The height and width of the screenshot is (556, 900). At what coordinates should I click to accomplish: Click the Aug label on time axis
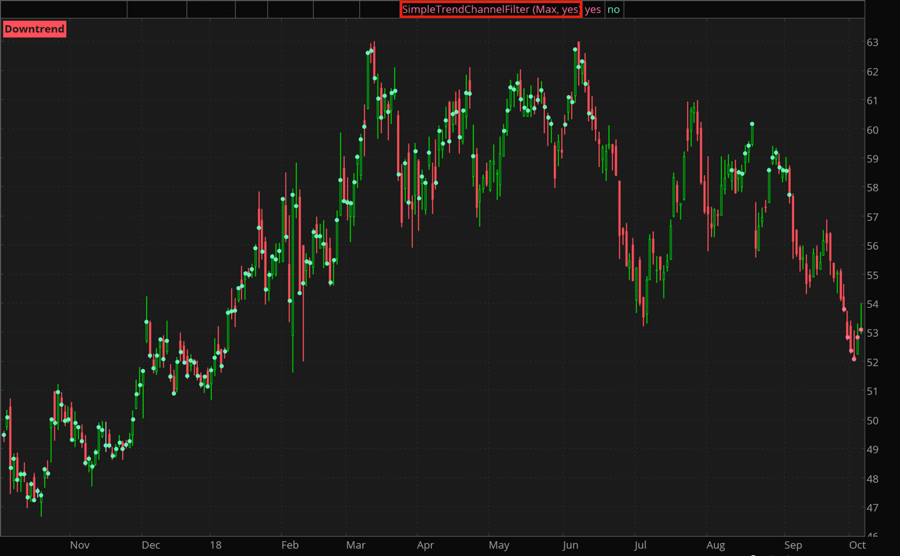pos(715,545)
